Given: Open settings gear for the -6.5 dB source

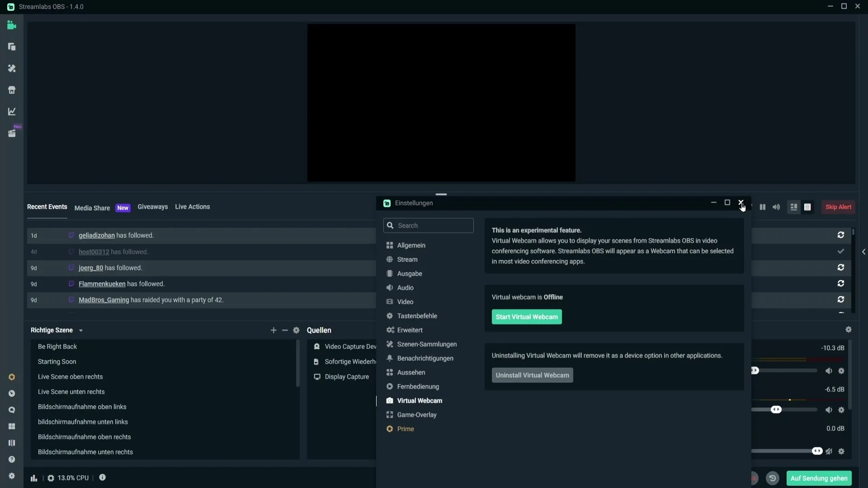Looking at the screenshot, I should (841, 410).
